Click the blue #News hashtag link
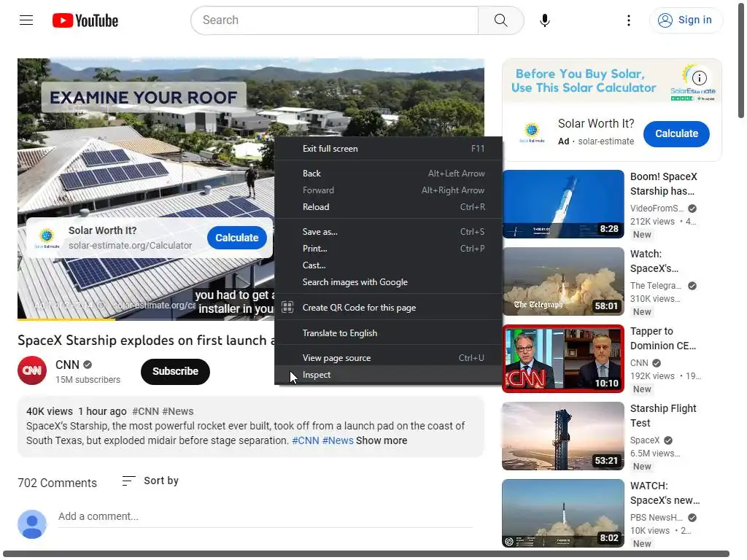The image size is (747, 560). 338,440
